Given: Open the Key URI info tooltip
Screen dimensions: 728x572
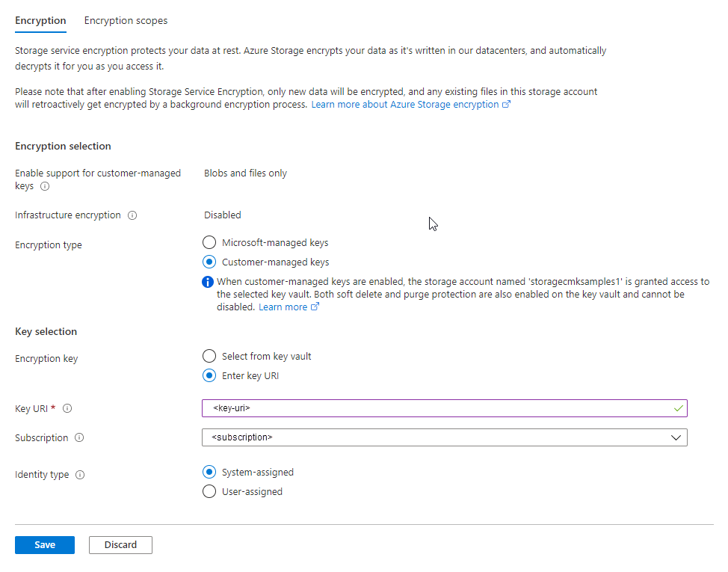Looking at the screenshot, I should coord(67,408).
